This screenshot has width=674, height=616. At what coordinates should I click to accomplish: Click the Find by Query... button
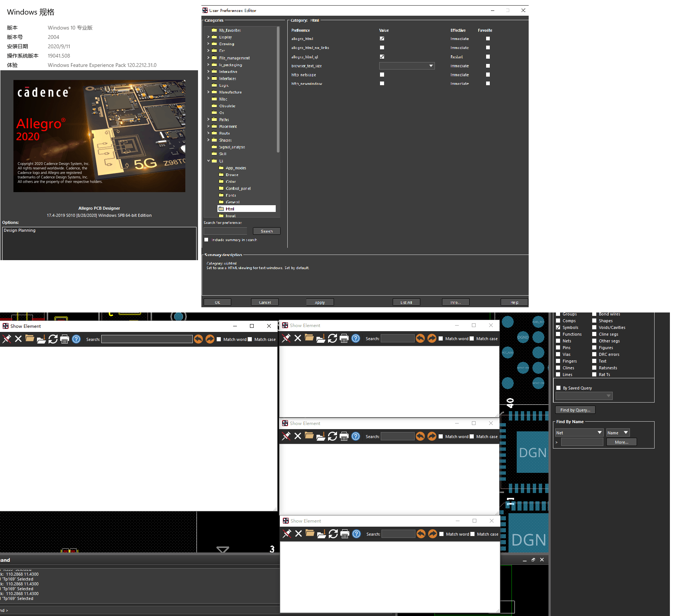click(575, 410)
